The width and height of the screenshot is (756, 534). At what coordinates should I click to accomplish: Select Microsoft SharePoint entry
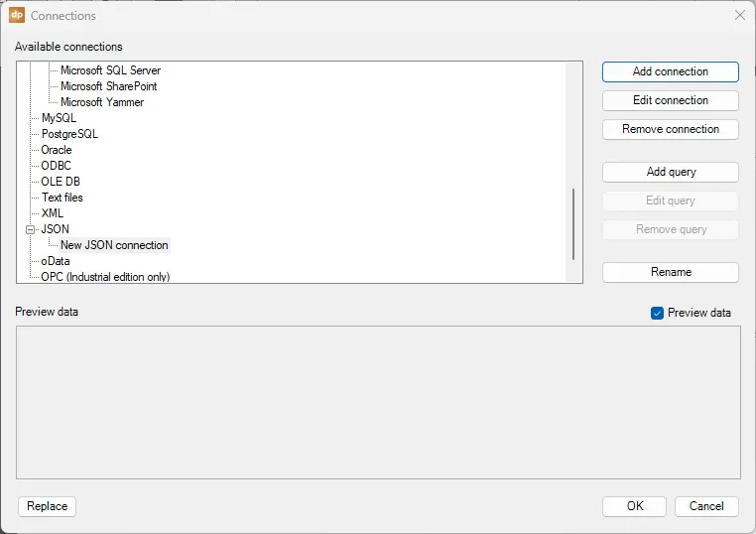coord(108,86)
